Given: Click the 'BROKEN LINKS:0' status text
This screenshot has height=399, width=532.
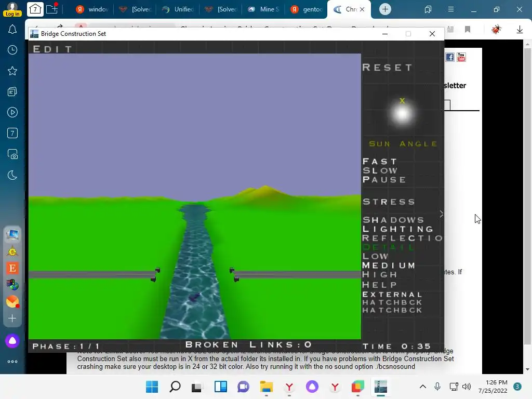Looking at the screenshot, I should pyautogui.click(x=248, y=345).
